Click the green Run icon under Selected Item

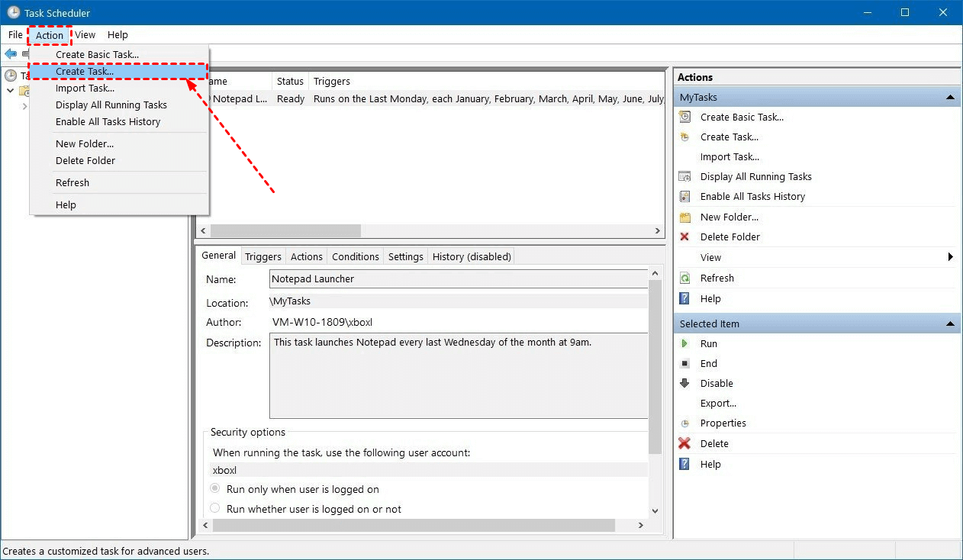[x=685, y=343]
